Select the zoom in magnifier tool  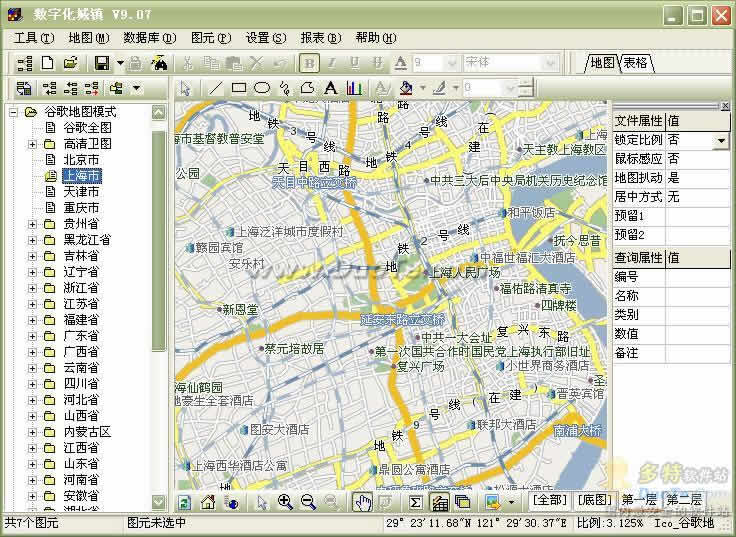285,502
